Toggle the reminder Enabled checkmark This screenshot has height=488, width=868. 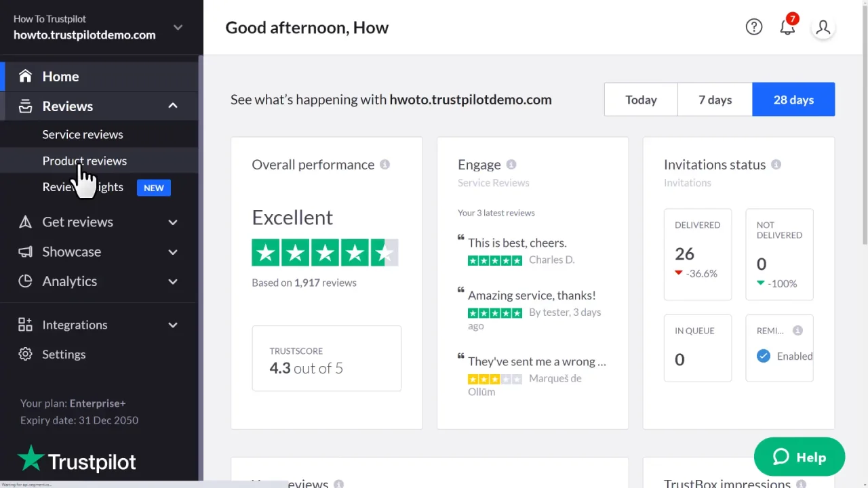[764, 356]
